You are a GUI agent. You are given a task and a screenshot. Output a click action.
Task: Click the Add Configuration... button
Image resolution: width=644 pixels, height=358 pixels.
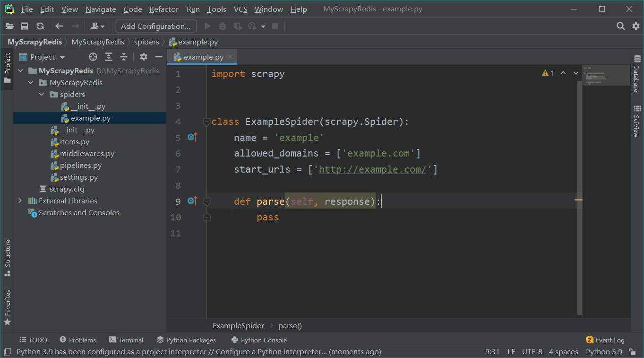156,26
